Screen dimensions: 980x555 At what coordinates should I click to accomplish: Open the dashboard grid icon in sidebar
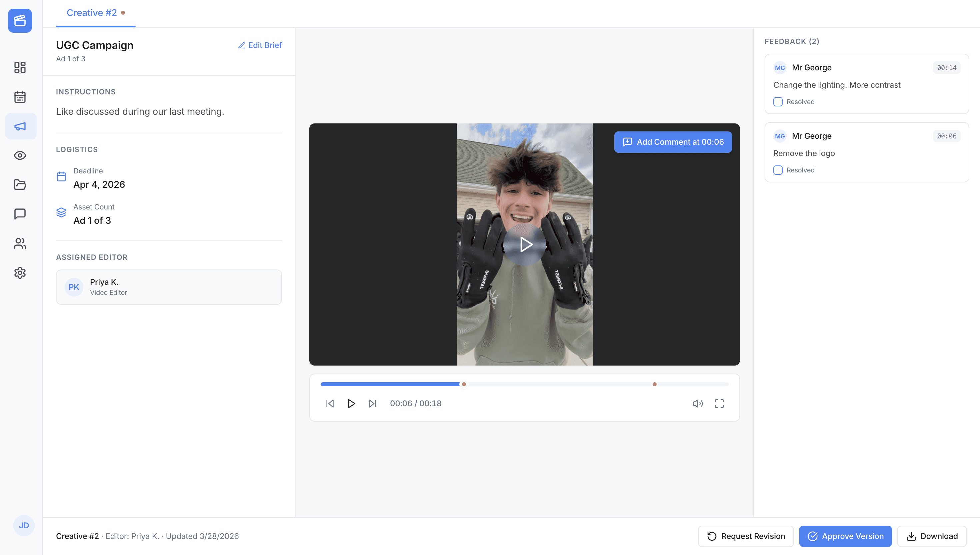(x=20, y=67)
